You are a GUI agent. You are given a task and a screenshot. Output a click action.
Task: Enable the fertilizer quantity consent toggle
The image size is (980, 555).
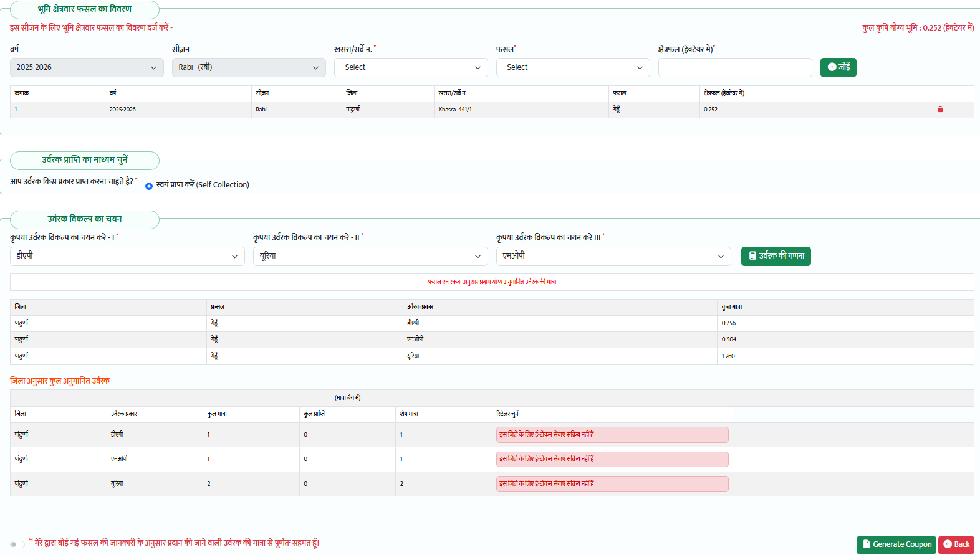[17, 544]
